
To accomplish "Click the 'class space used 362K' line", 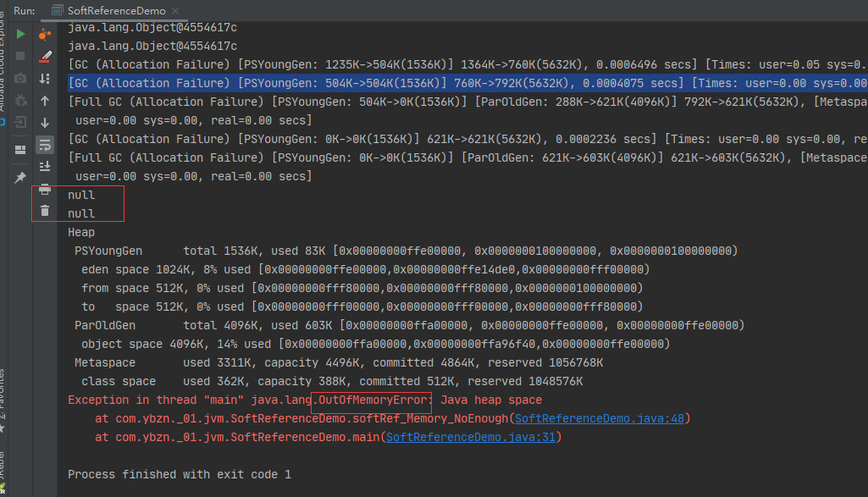I will point(332,381).
